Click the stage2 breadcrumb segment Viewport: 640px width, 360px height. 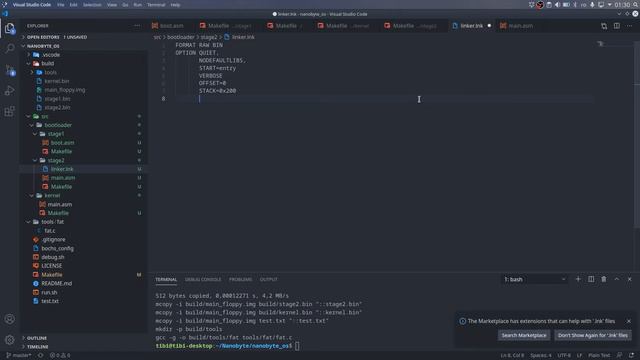[x=209, y=37]
